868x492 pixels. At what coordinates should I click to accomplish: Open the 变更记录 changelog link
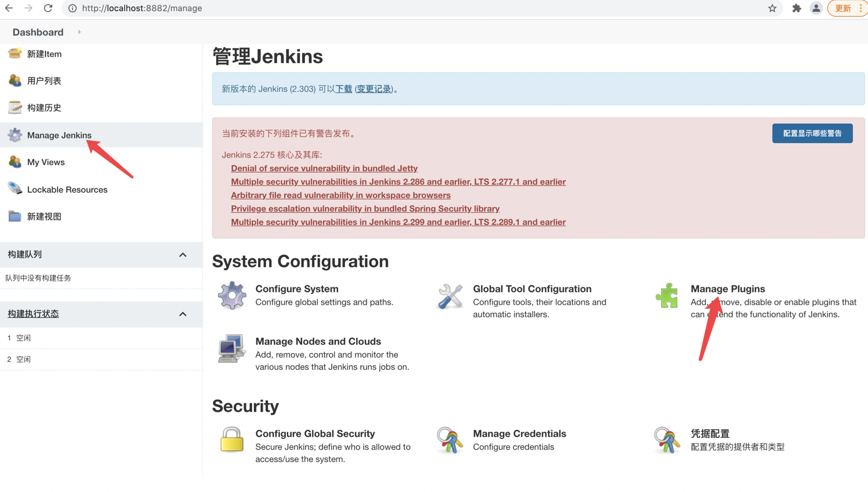[374, 89]
